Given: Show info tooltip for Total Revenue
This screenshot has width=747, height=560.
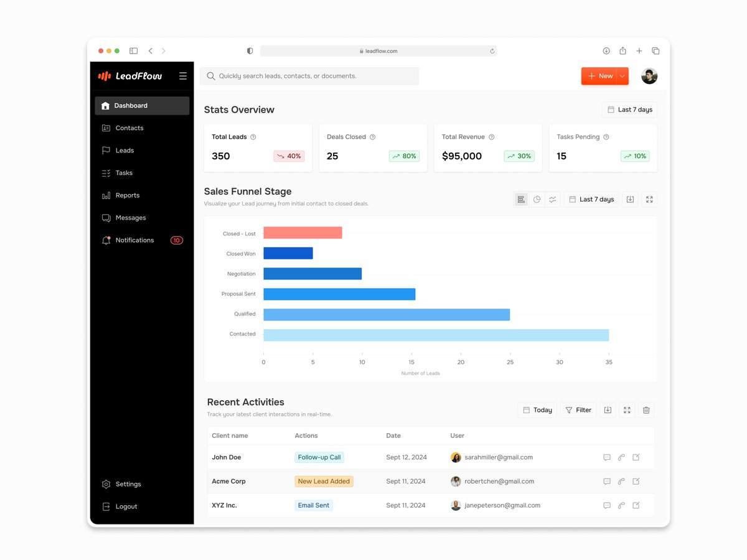Looking at the screenshot, I should click(491, 137).
